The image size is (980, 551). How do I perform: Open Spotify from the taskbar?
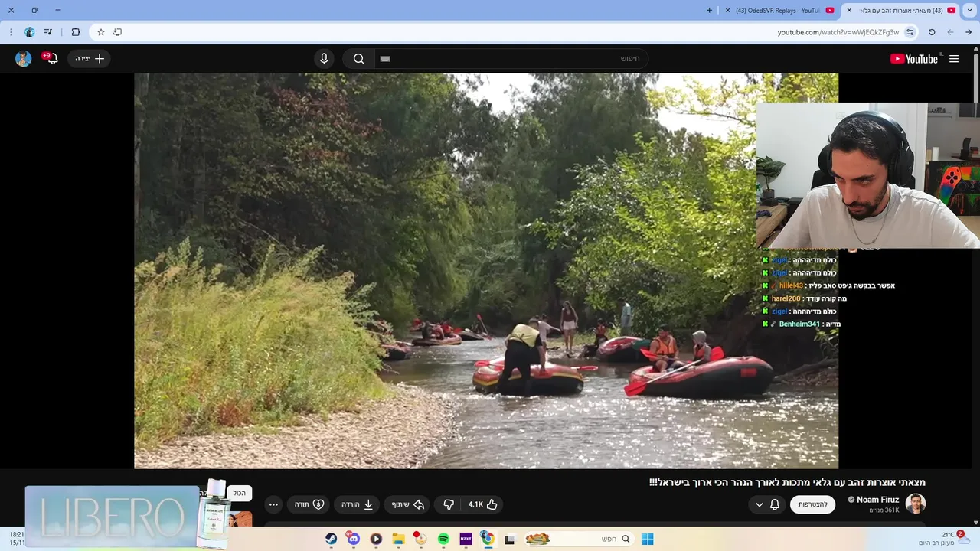point(443,539)
